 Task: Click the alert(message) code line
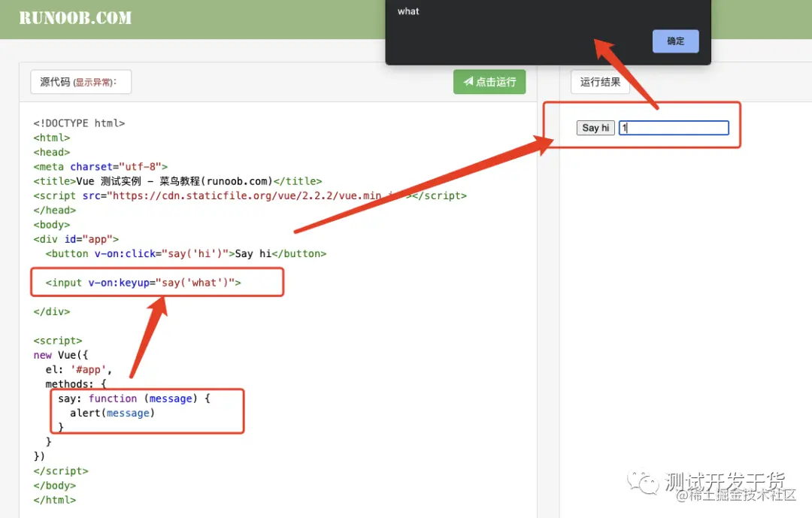point(112,413)
